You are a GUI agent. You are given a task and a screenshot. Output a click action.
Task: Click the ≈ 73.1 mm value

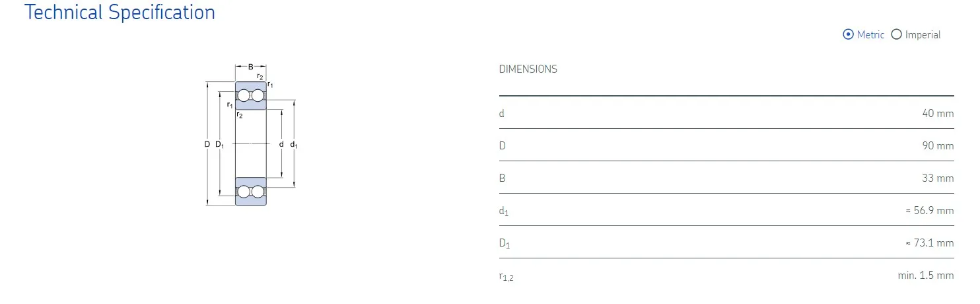(x=929, y=243)
